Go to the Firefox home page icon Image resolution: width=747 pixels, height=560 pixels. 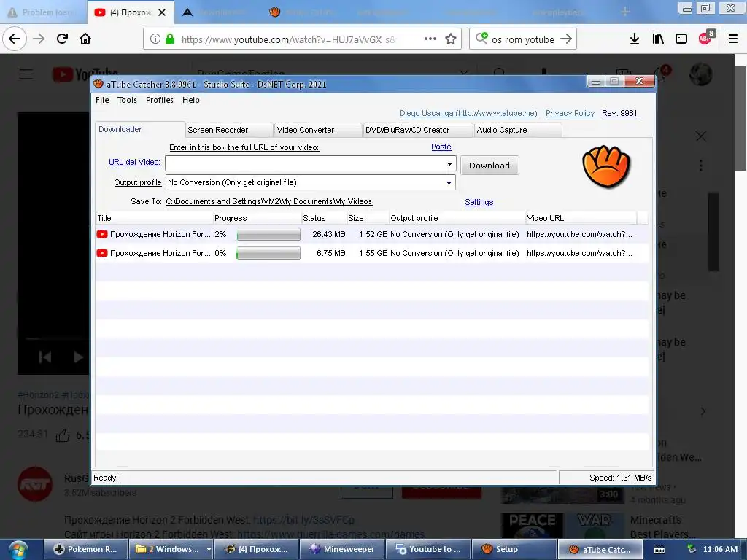click(x=85, y=39)
